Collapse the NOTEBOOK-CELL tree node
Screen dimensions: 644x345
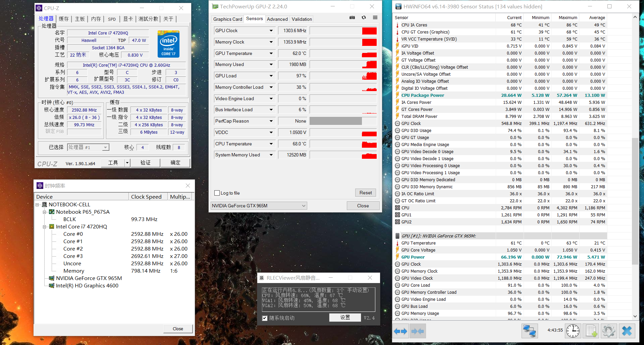37,205
